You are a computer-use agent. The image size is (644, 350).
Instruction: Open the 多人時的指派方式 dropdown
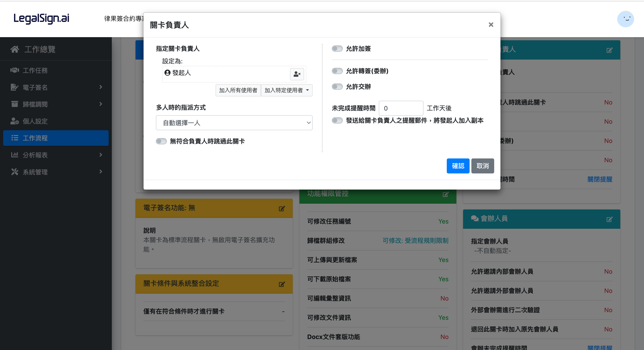(234, 123)
